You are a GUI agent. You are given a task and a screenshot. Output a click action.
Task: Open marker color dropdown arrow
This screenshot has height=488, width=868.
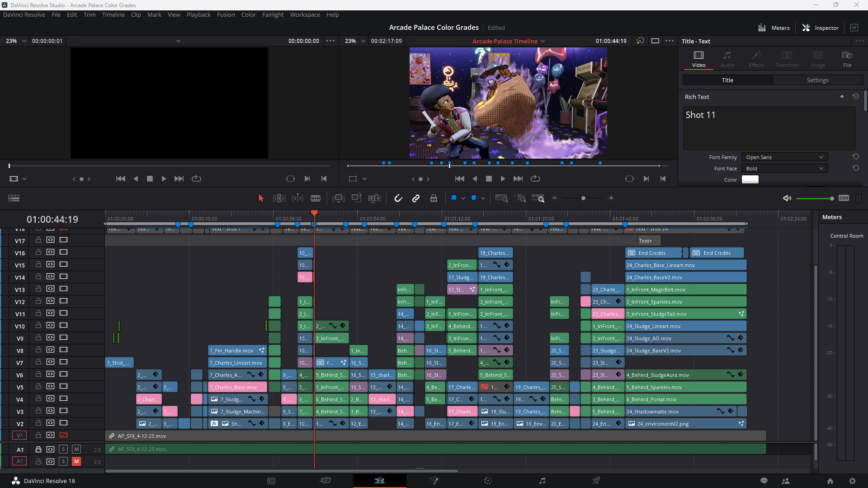(483, 198)
